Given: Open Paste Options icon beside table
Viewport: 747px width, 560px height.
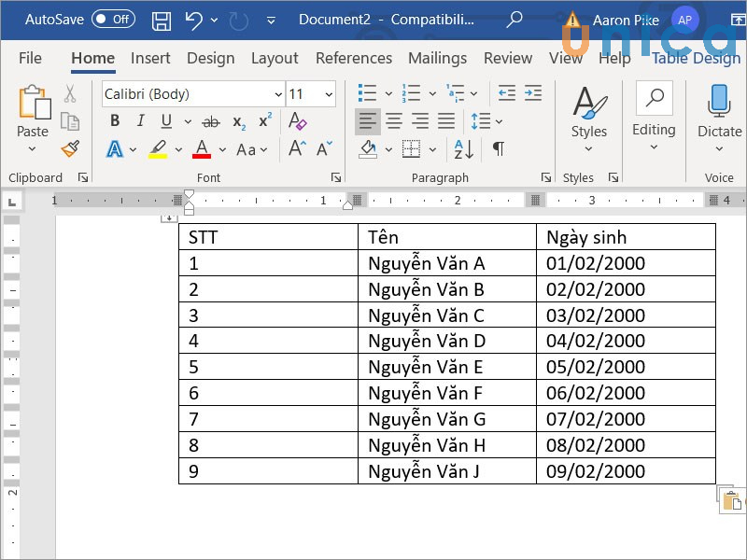Looking at the screenshot, I should point(732,500).
